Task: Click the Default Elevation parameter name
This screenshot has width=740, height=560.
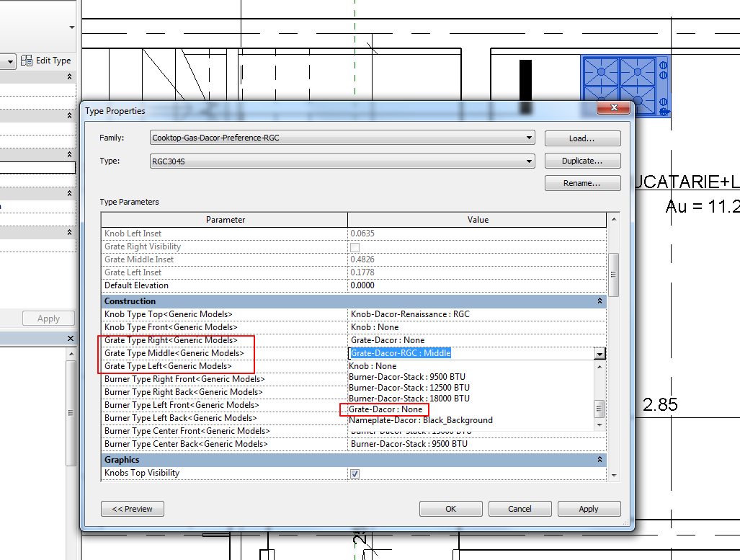Action: (136, 285)
